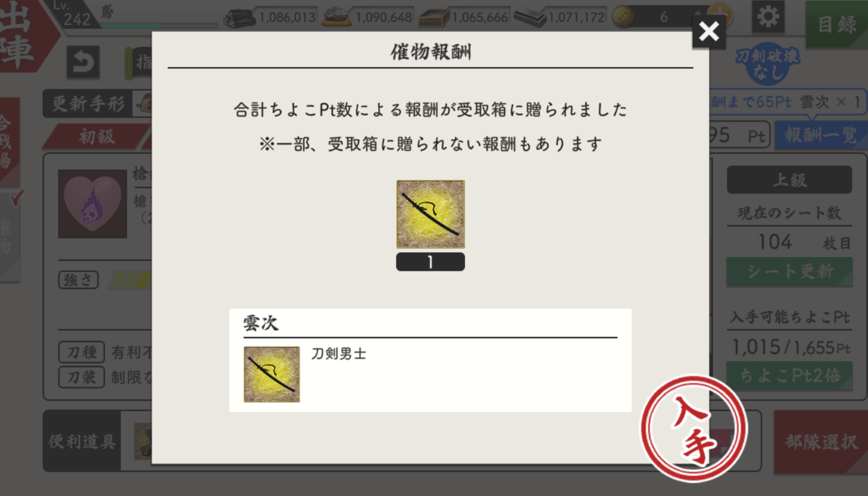Open the 便利道具 tools panel
Image resolution: width=868 pixels, height=496 pixels.
(x=82, y=442)
